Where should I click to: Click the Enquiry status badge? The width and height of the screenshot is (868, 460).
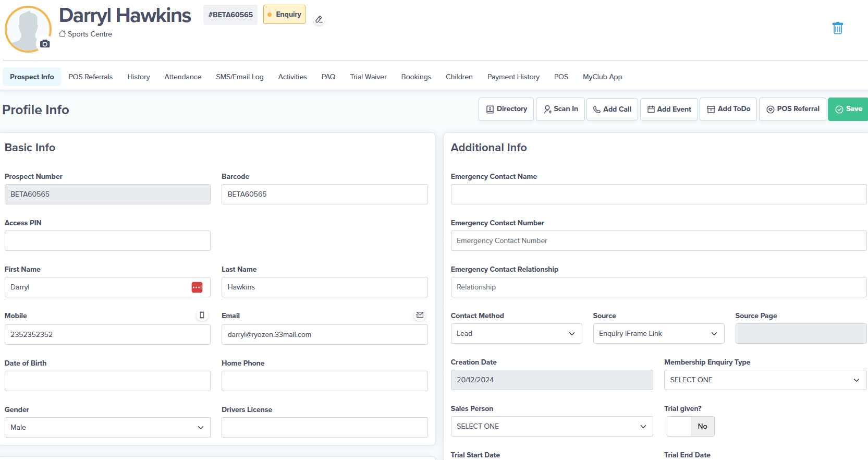[x=284, y=15]
